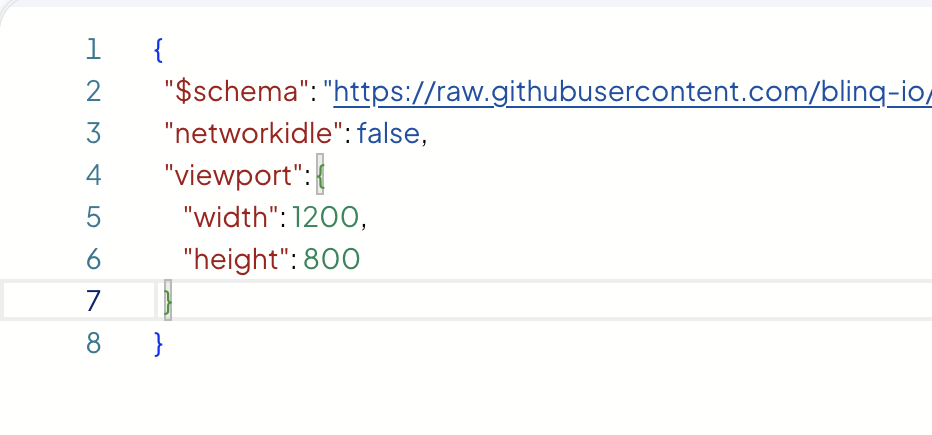Click the "width" property key
Viewport: 932px width, 435px height.
(232, 218)
